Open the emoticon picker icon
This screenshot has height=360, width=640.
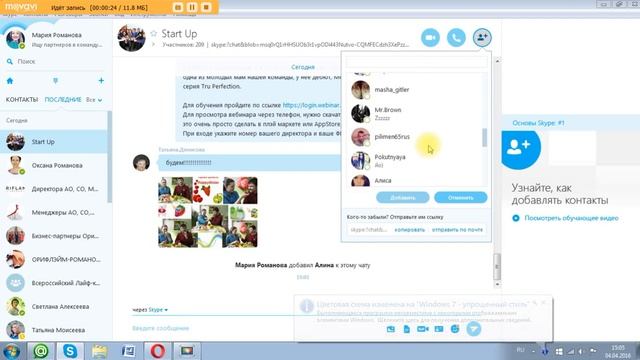pos(455,329)
